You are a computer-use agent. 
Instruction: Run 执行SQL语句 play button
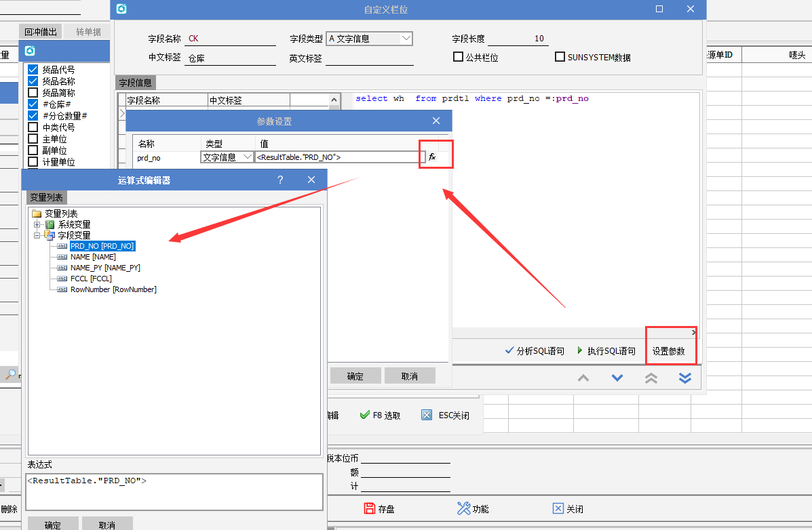(580, 351)
